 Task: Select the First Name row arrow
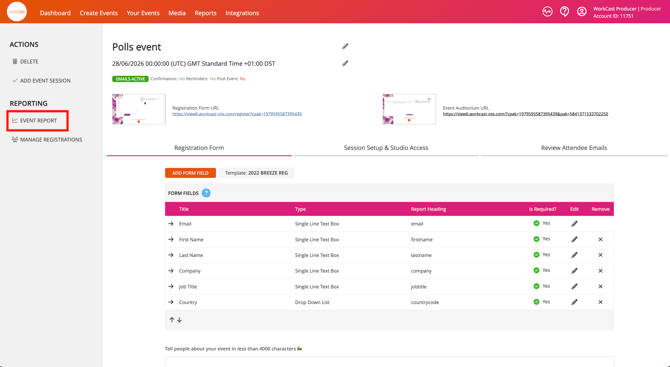pyautogui.click(x=171, y=239)
